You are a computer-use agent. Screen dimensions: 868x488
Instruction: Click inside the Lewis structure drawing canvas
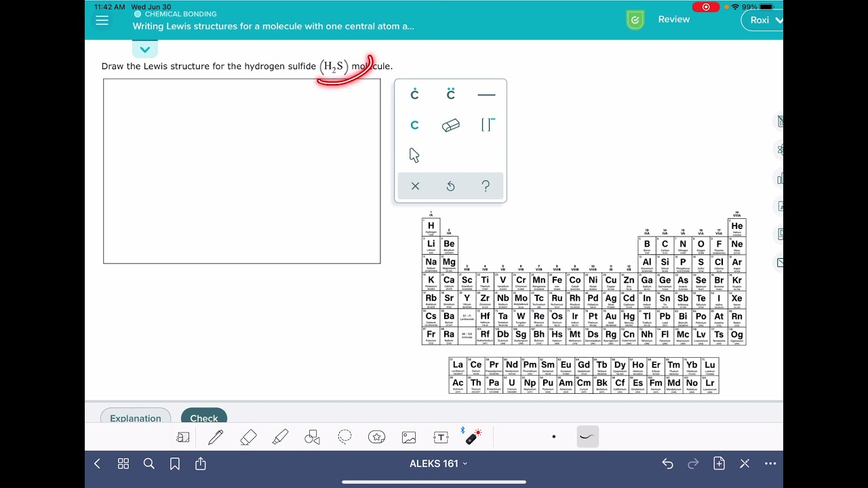(x=242, y=171)
